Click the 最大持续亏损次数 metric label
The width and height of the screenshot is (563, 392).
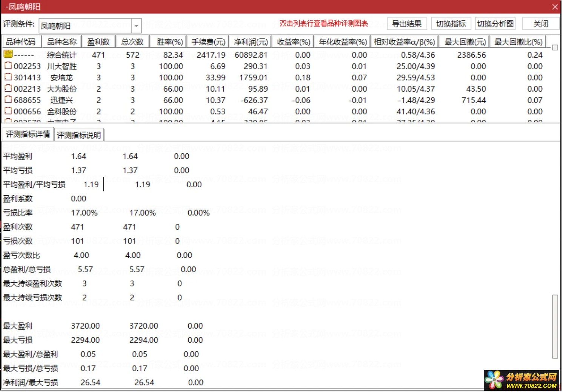pos(32,297)
